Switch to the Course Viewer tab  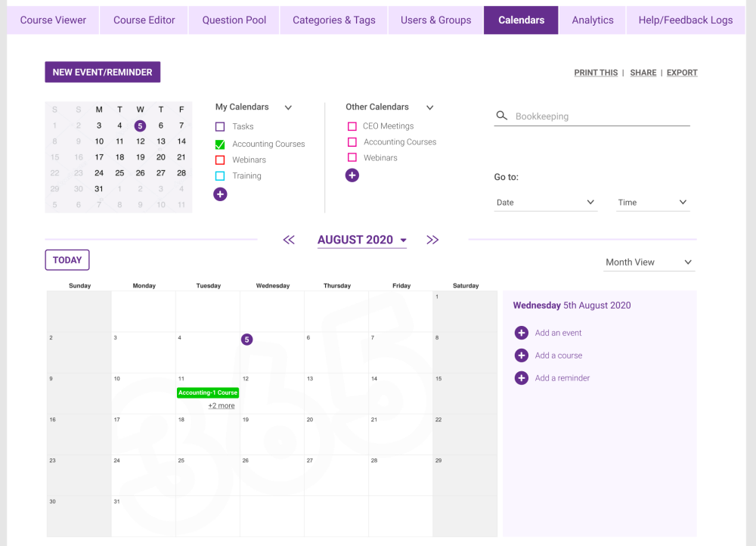[x=53, y=20]
